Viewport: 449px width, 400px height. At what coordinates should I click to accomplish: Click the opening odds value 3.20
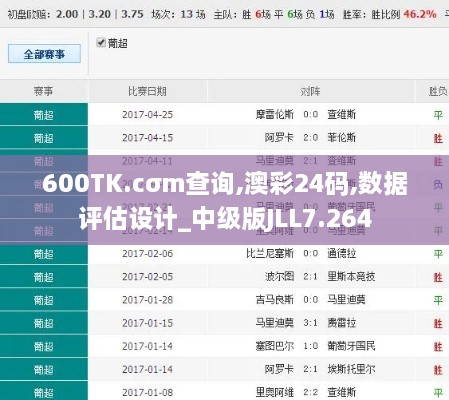99,14
